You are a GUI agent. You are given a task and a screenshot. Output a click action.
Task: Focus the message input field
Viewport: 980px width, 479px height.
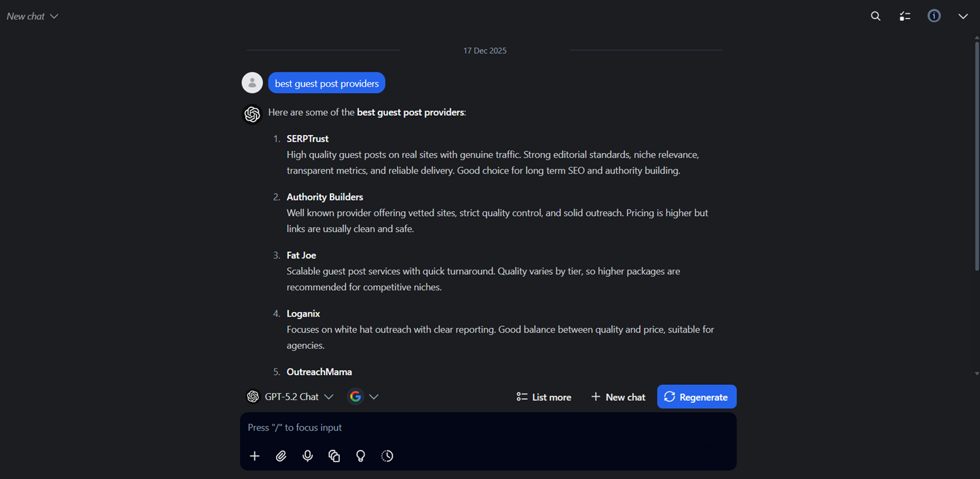pos(488,428)
